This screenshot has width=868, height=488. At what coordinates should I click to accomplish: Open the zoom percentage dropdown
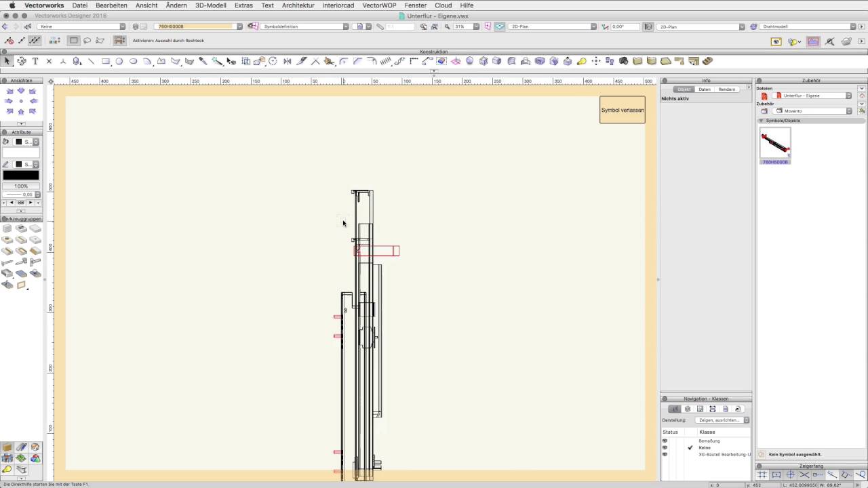[476, 26]
